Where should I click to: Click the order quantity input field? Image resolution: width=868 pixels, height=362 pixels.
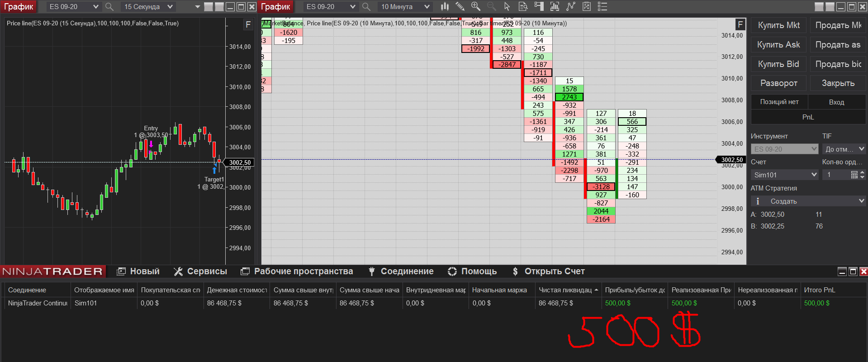(836, 175)
